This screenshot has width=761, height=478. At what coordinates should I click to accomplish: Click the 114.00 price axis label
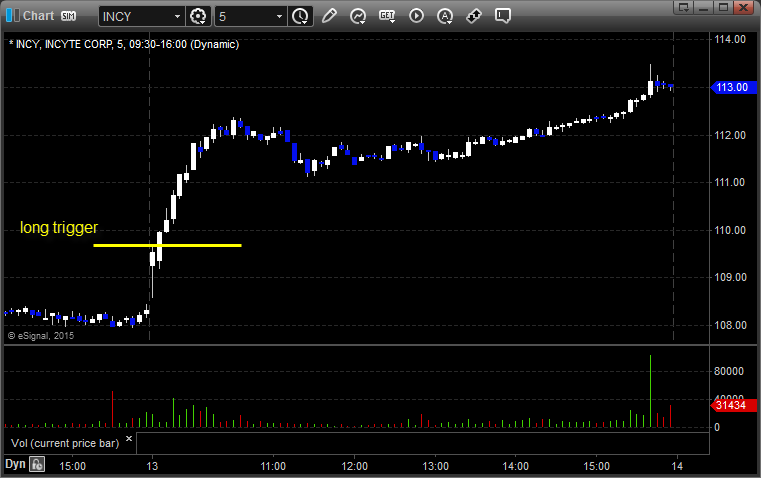tap(730, 39)
